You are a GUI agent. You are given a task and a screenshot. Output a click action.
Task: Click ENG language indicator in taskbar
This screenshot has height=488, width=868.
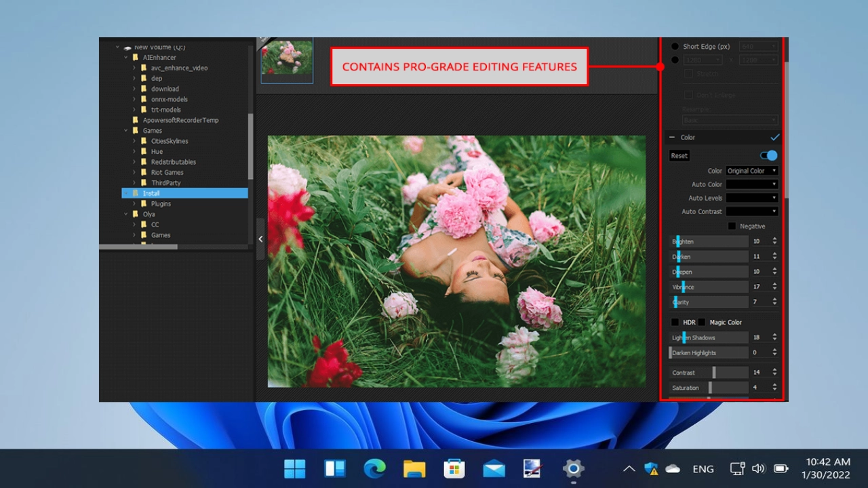coord(703,469)
